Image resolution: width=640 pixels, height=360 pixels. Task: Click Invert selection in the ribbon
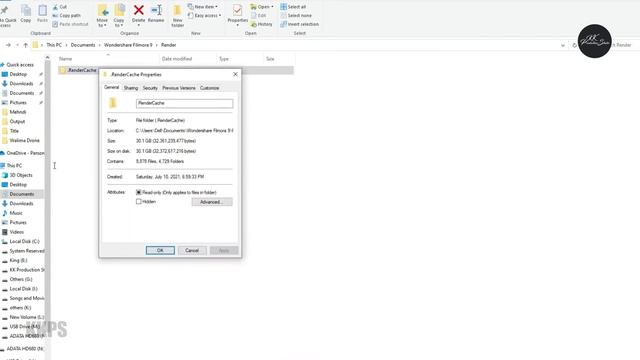pyautogui.click(x=300, y=24)
